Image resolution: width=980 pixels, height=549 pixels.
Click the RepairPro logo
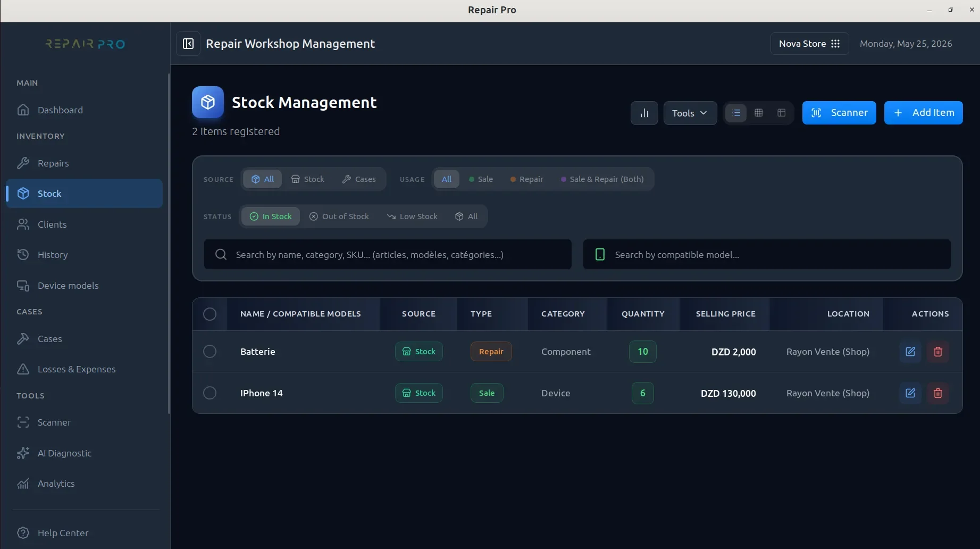(x=85, y=44)
